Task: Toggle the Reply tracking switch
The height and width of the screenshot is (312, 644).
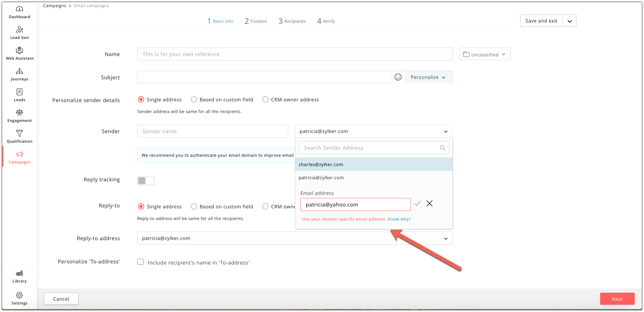Action: 146,181
